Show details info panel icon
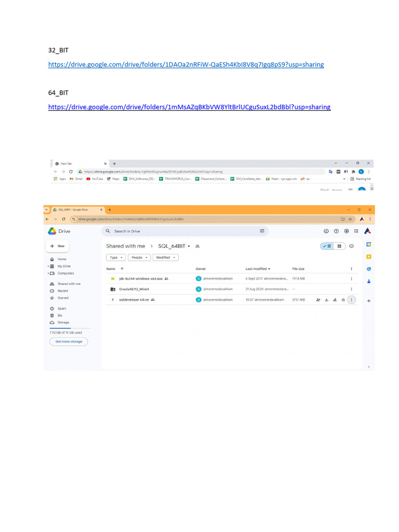The height and width of the screenshot is (532, 399). click(352, 246)
